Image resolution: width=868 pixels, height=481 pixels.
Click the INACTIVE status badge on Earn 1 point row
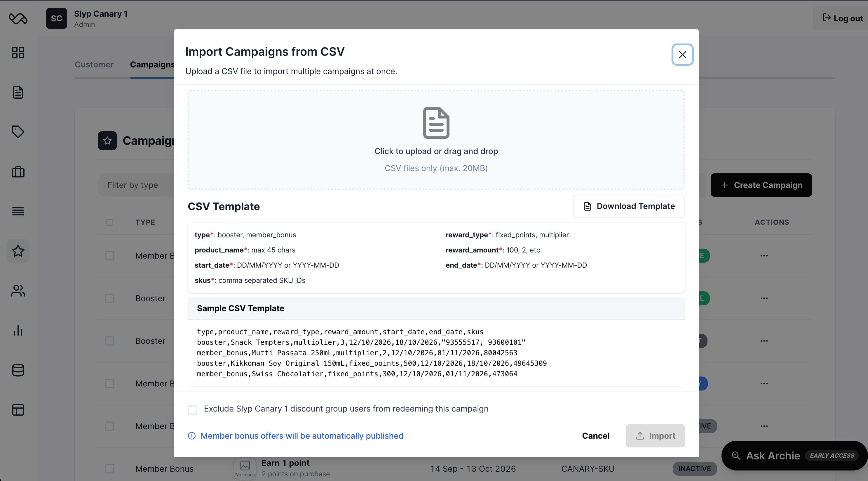[x=694, y=468]
